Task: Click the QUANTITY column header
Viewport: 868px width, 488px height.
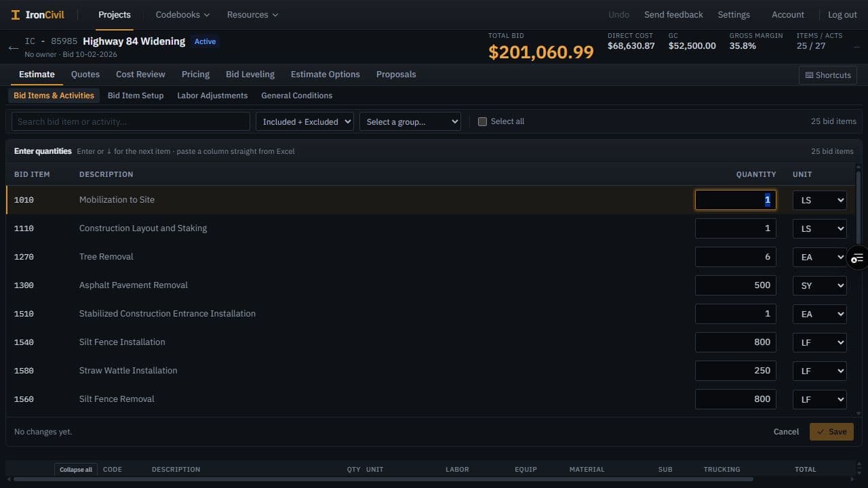Action: point(756,175)
